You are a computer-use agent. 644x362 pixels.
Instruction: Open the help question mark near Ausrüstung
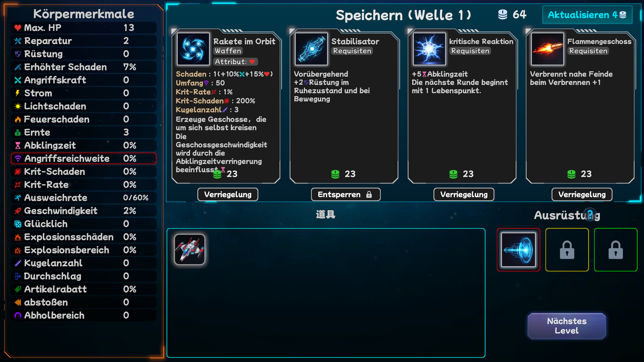(x=590, y=215)
